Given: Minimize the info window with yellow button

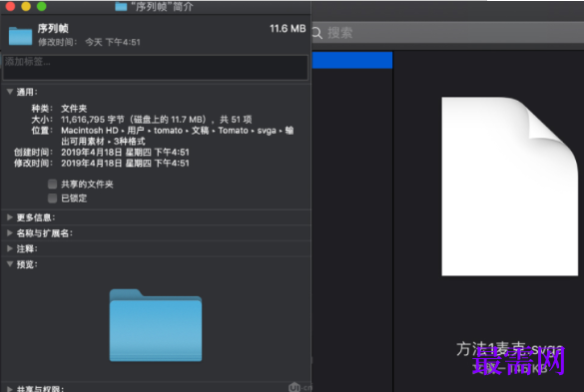Looking at the screenshot, I should point(26,6).
